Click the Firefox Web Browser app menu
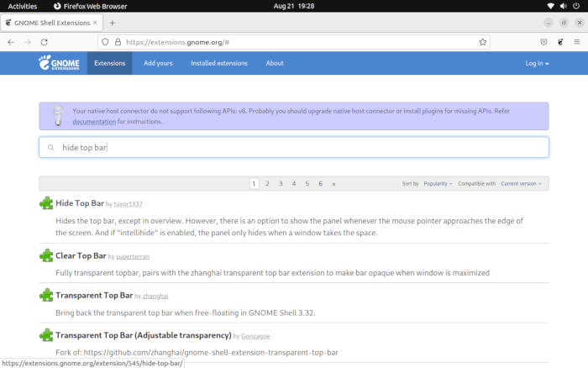Image resolution: width=588 pixels, height=368 pixels. (x=91, y=6)
